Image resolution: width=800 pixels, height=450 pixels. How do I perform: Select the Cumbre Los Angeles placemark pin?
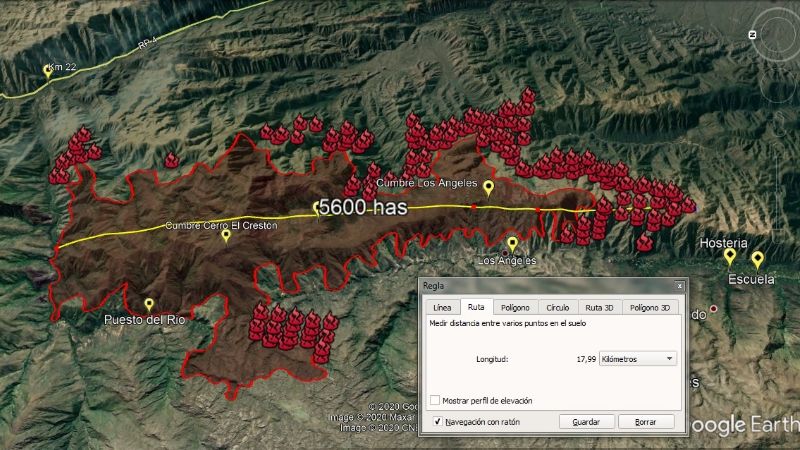point(488,187)
